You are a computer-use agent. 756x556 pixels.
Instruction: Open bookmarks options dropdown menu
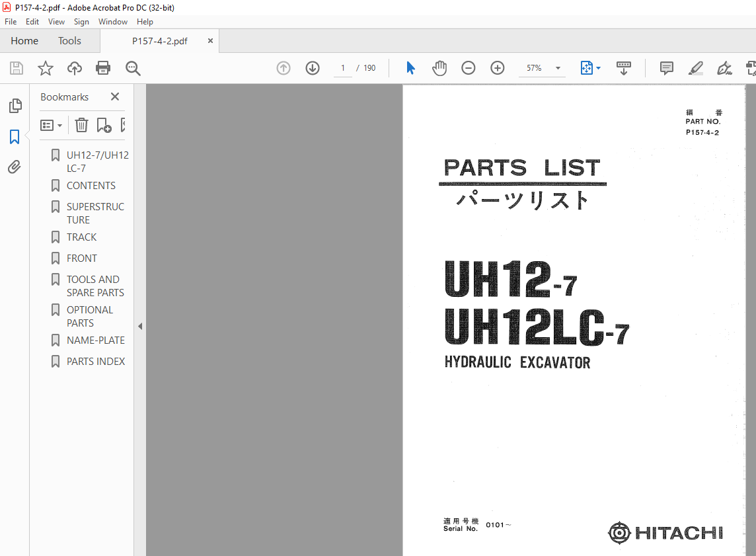point(51,126)
